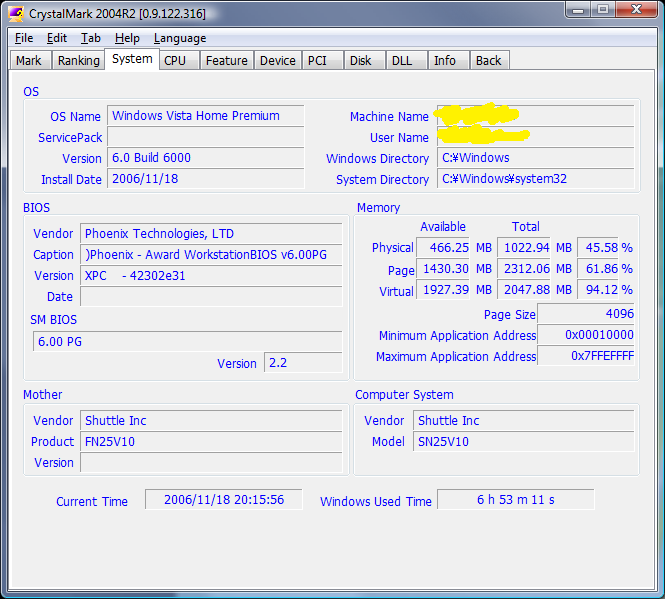Click Page total value 2312.06
The image size is (665, 599).
tap(524, 269)
